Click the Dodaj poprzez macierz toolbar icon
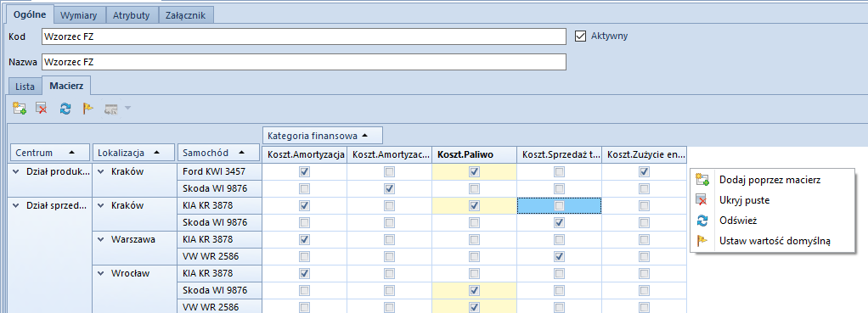 (20, 109)
